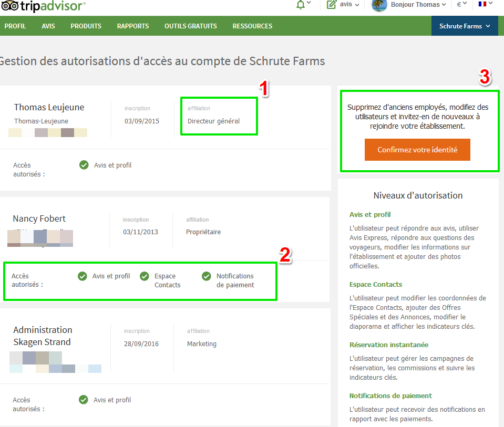The image size is (504, 427).
Task: Click the inscription date 28/09/2016
Action: (x=141, y=344)
